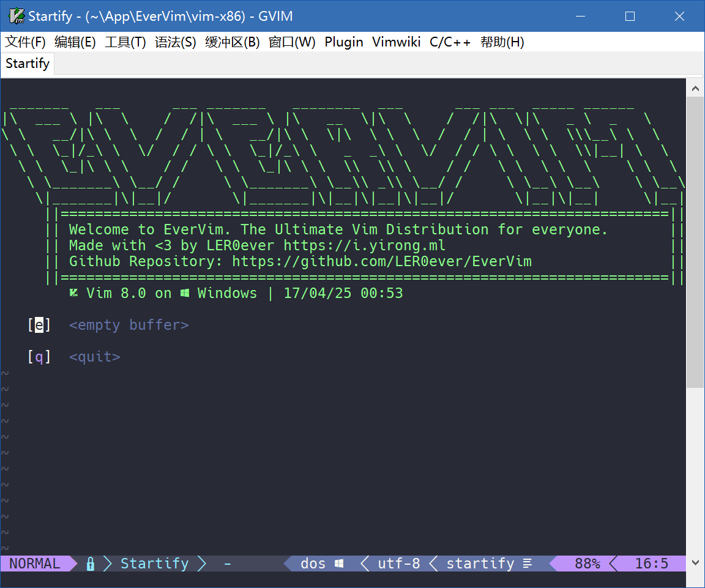Image resolution: width=705 pixels, height=588 pixels.
Task: Click the Windows icon next to dos
Action: [x=339, y=564]
